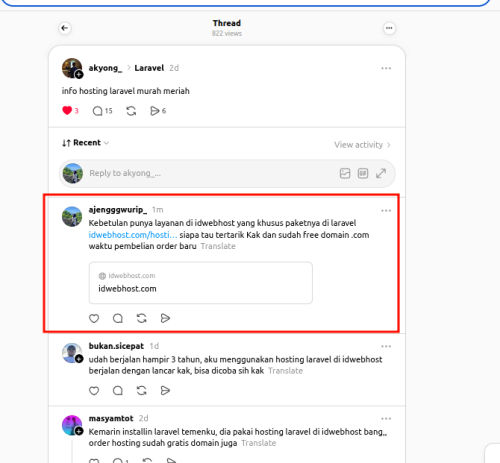Viewport: 500px width, 463px height.
Task: Open View activity
Action: 358,145
